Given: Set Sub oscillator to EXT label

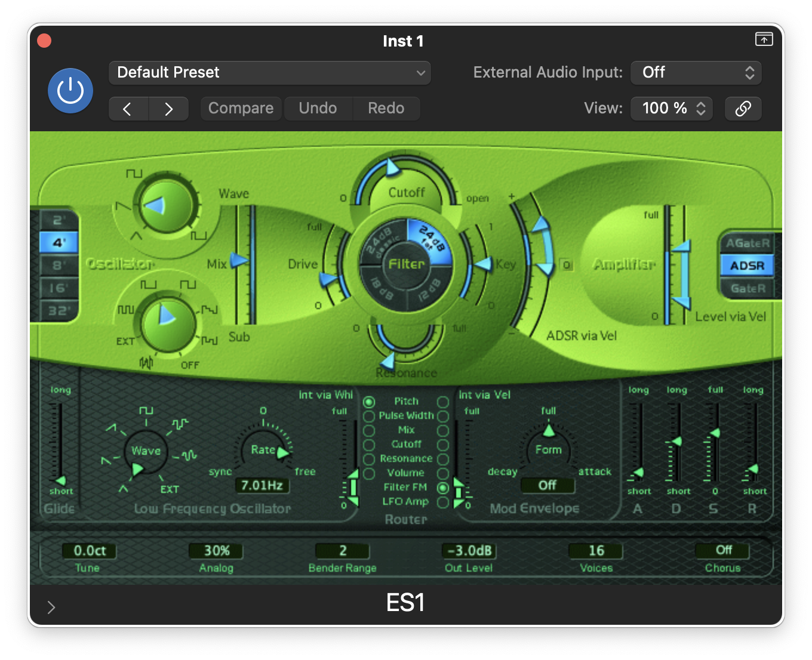Looking at the screenshot, I should pos(125,341).
